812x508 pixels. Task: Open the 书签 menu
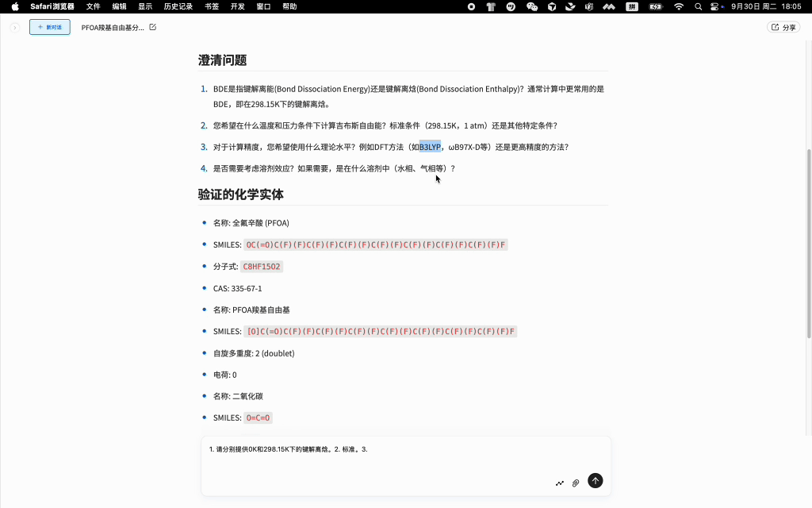click(212, 6)
